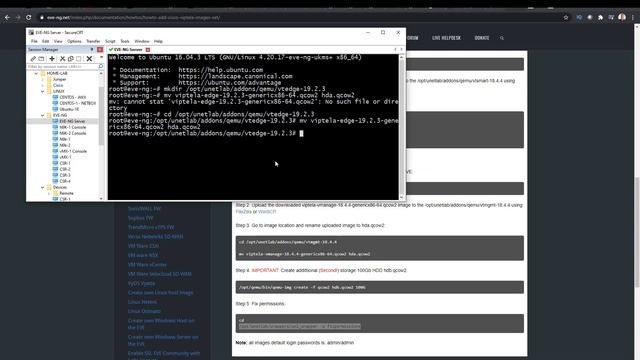The width and height of the screenshot is (640, 360).
Task: Close the Session Manager panel
Action: (100, 49)
